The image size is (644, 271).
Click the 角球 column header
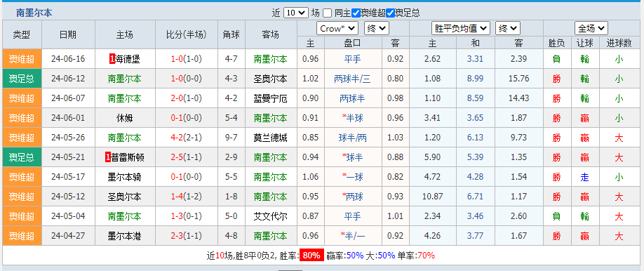232,34
